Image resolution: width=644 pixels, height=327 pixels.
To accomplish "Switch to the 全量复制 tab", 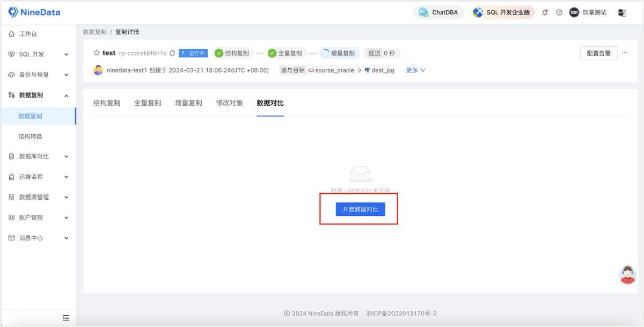I will click(x=148, y=103).
